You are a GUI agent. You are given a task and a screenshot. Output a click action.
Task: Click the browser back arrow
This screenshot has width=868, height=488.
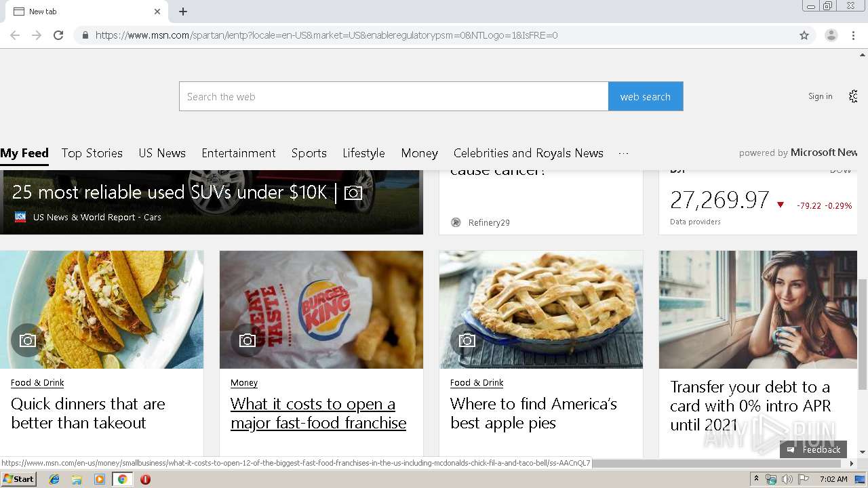(15, 35)
